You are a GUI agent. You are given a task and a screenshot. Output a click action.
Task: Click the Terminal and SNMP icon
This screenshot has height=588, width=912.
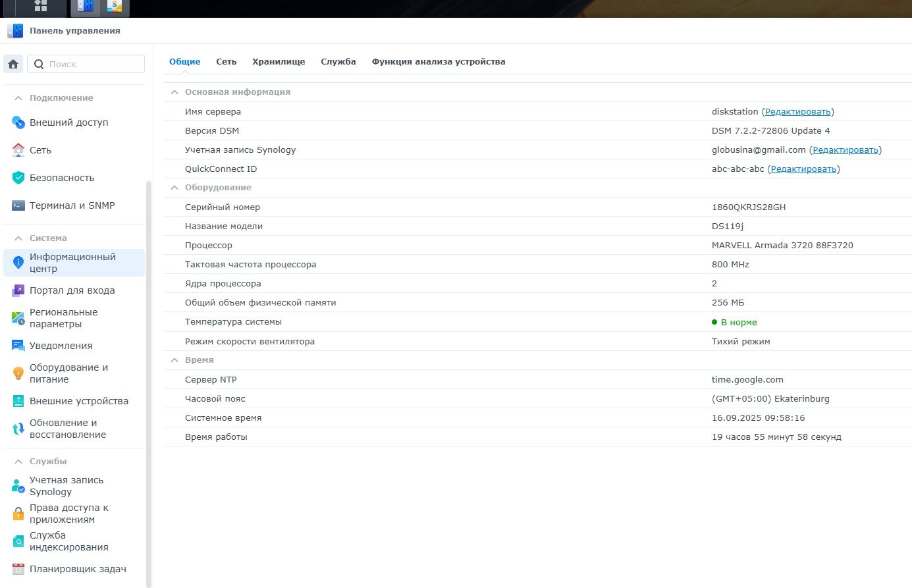(x=18, y=205)
